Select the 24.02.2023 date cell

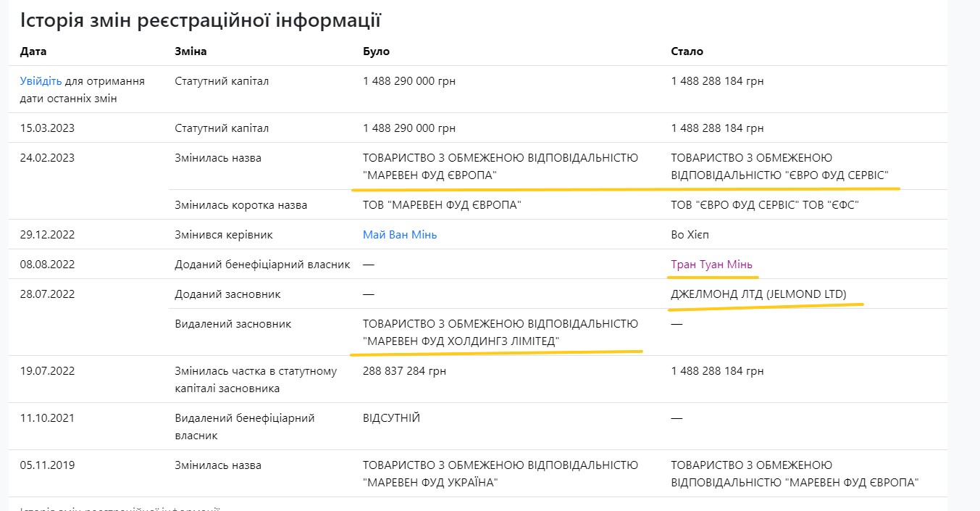pyautogui.click(x=47, y=158)
